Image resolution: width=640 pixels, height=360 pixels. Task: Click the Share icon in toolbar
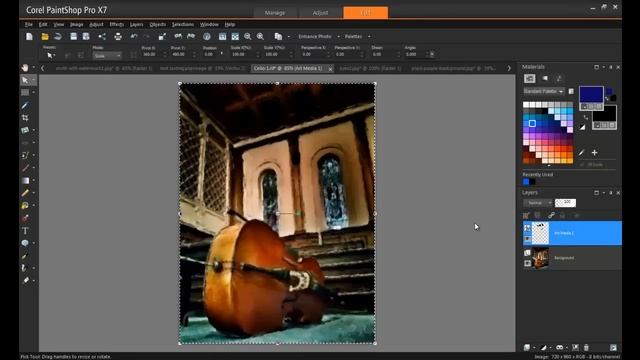(x=102, y=37)
